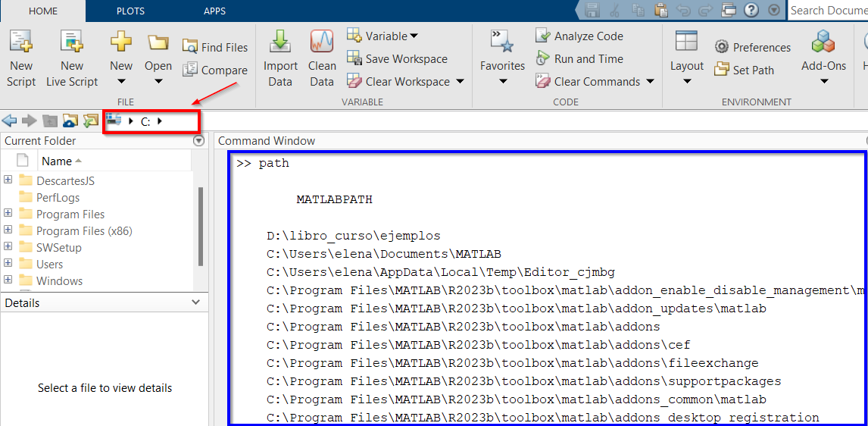Switch to the APPS tab

[x=215, y=11]
